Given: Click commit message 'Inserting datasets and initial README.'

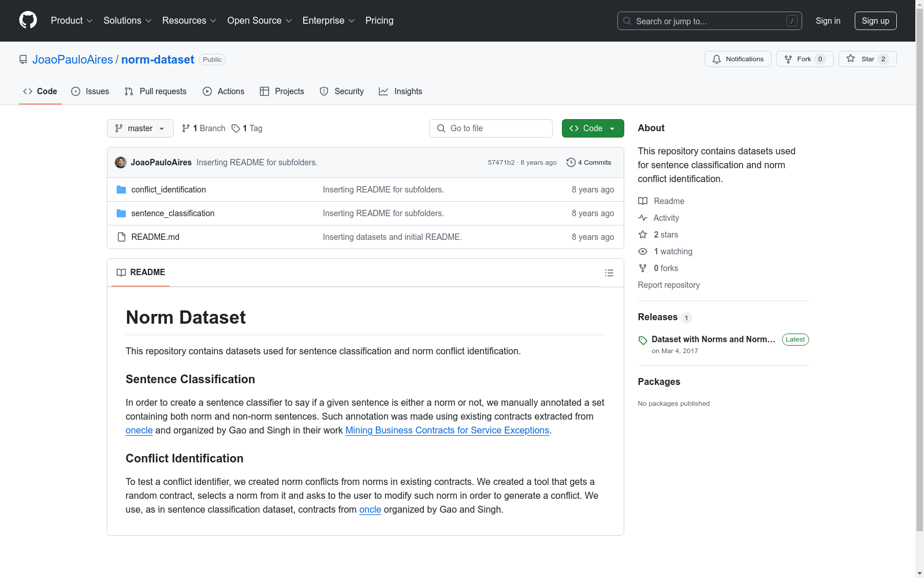Looking at the screenshot, I should click(x=392, y=237).
